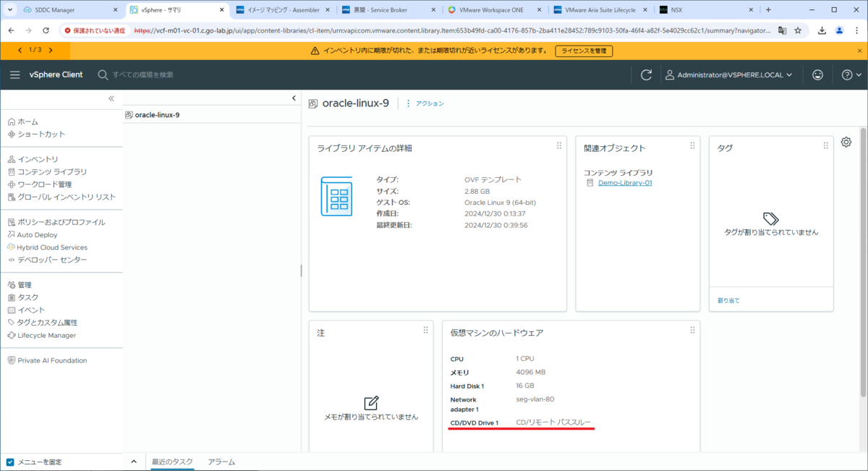868x471 pixels.
Task: Switch to VMware Aria Suite Lifecycle tab
Action: pos(600,10)
